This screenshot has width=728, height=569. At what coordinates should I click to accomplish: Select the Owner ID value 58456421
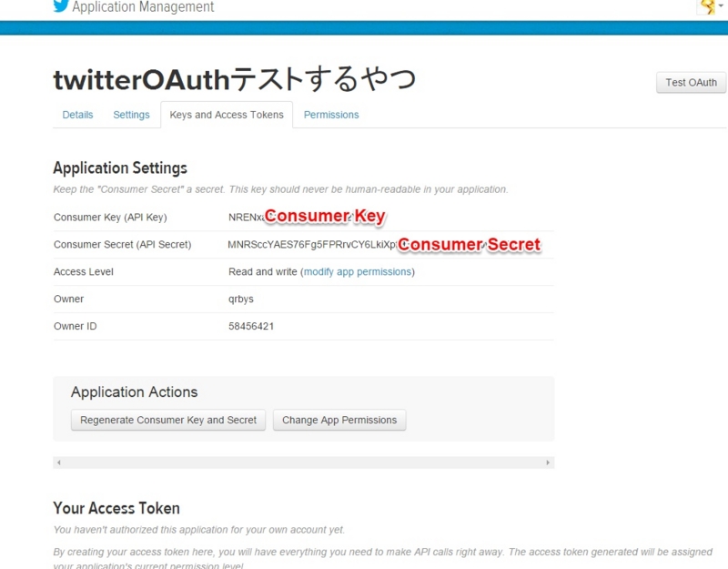(251, 326)
